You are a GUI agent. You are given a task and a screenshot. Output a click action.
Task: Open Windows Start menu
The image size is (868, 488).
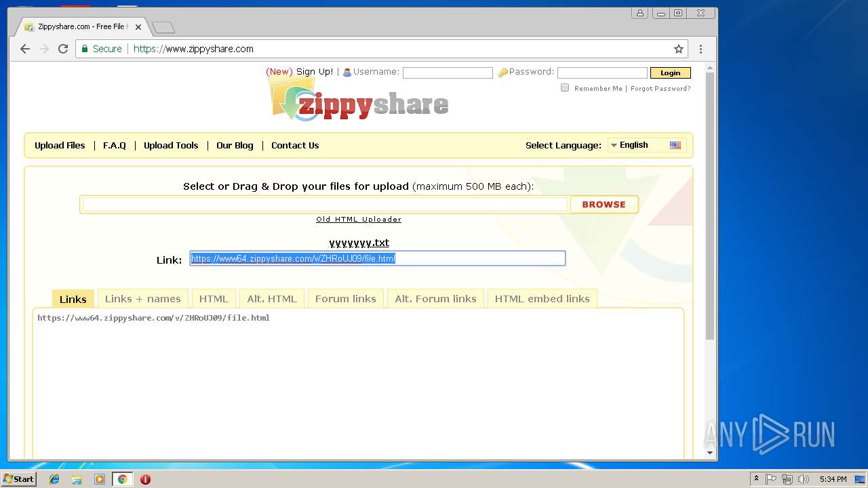click(x=19, y=479)
